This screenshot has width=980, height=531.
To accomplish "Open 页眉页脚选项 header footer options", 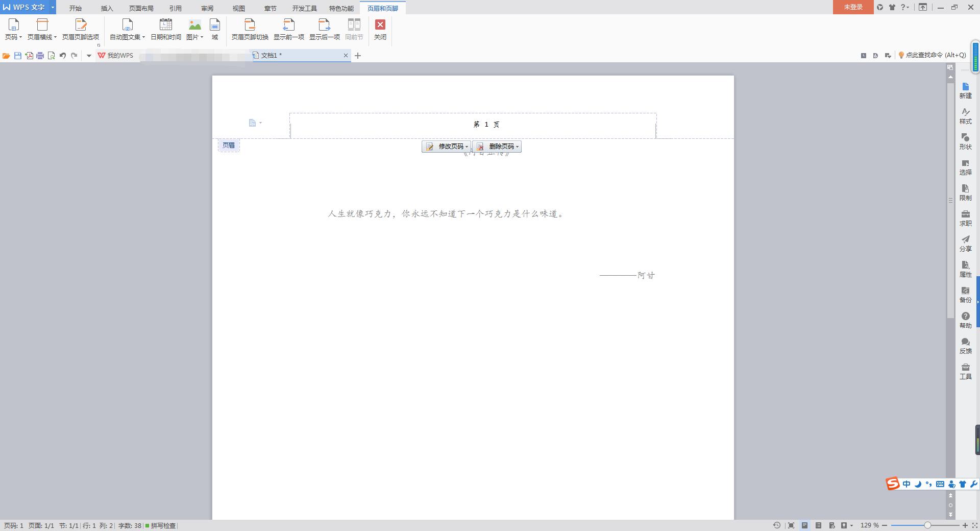I will pos(81,29).
